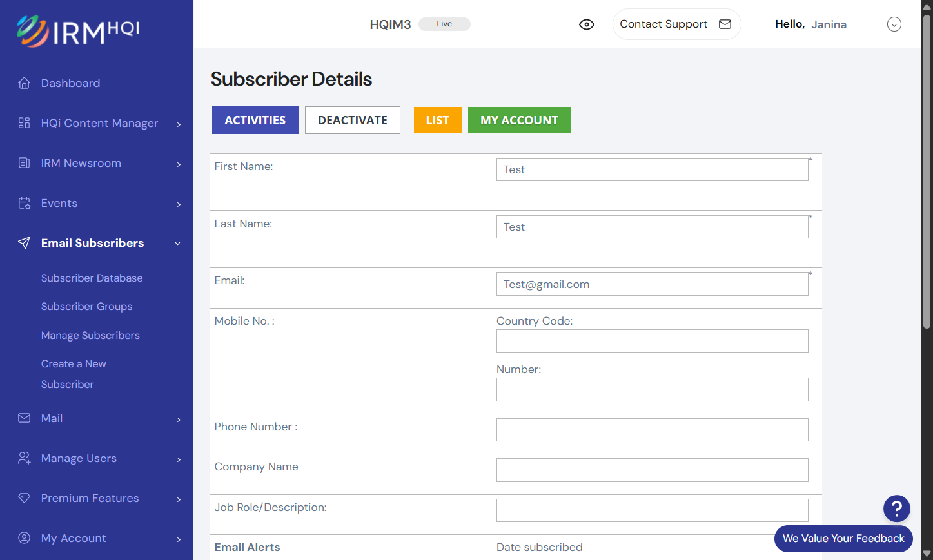
Task: Click the Manage Users person icon
Action: point(25,458)
